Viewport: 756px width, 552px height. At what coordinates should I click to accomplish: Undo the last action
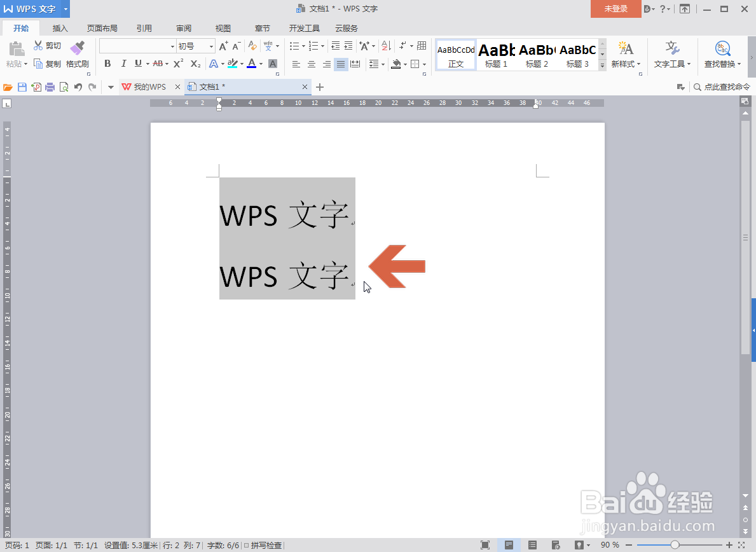tap(78, 87)
